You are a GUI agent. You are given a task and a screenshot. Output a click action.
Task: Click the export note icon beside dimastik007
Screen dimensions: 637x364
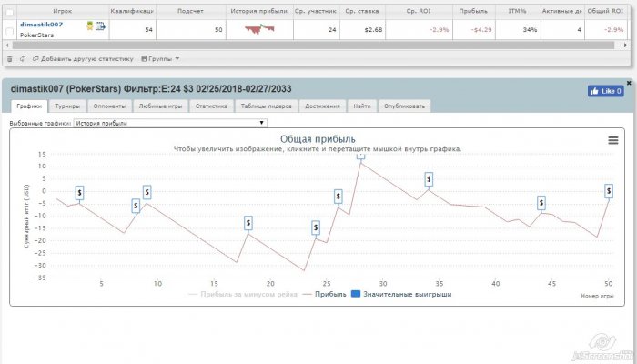click(100, 26)
